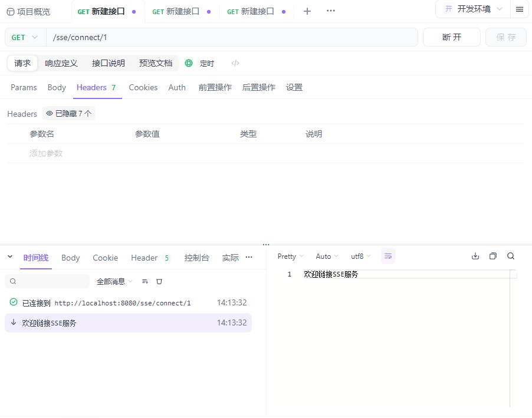
Task: Select the 时间线 timeline tab
Action: [x=36, y=258]
